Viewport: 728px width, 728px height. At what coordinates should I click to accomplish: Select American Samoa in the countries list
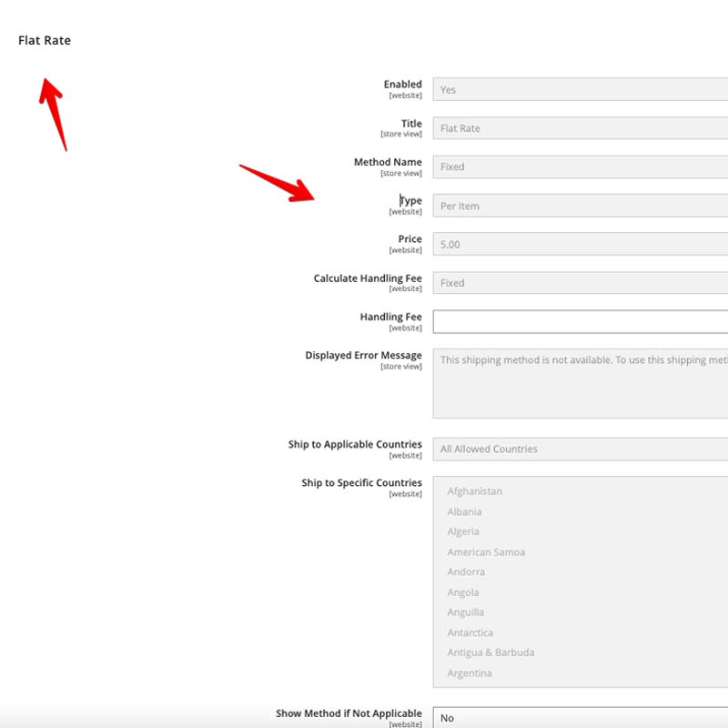pos(486,551)
